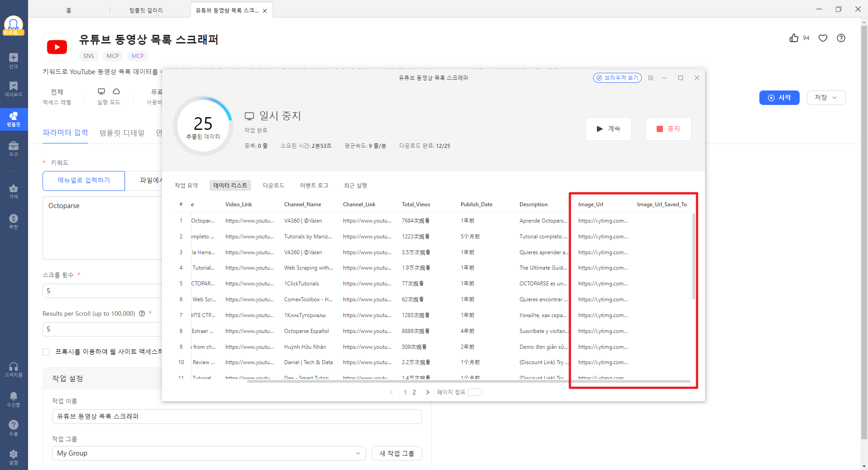Minimize the task run dialog
Image resolution: width=868 pixels, height=470 pixels.
664,78
